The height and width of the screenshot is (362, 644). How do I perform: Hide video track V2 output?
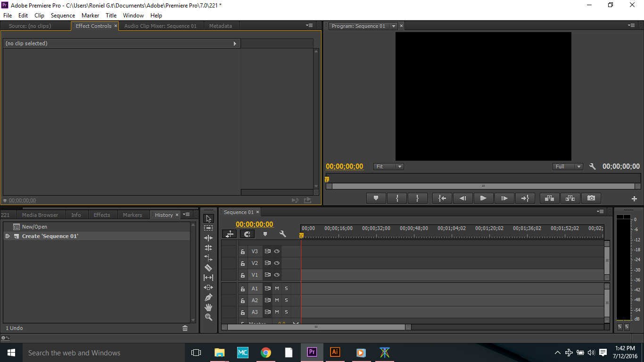tap(277, 263)
